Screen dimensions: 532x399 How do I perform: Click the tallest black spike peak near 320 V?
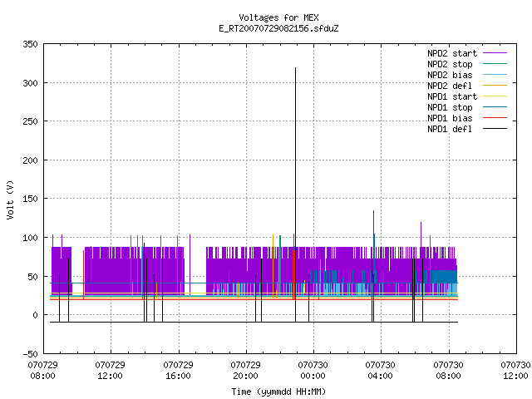pos(296,68)
